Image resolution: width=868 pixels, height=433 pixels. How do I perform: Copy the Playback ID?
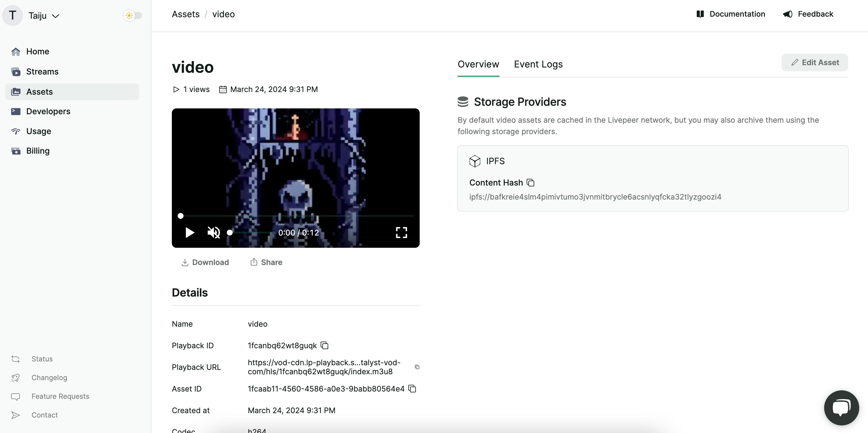(x=324, y=345)
